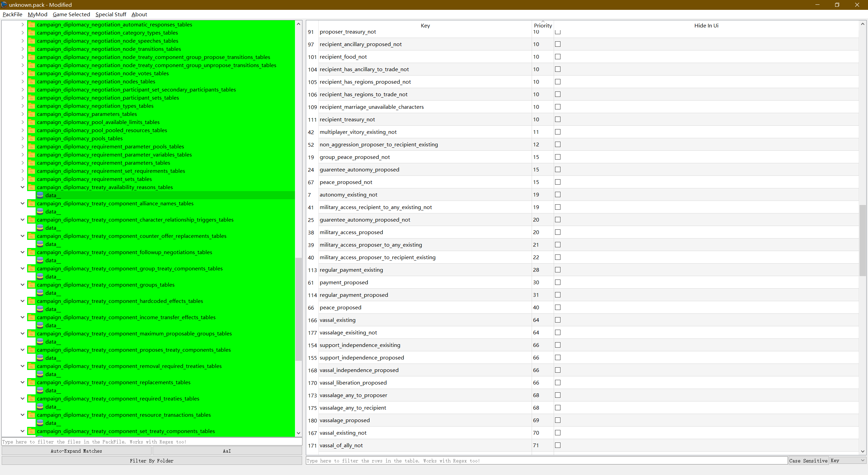Click the table row filter input field

[546, 461]
